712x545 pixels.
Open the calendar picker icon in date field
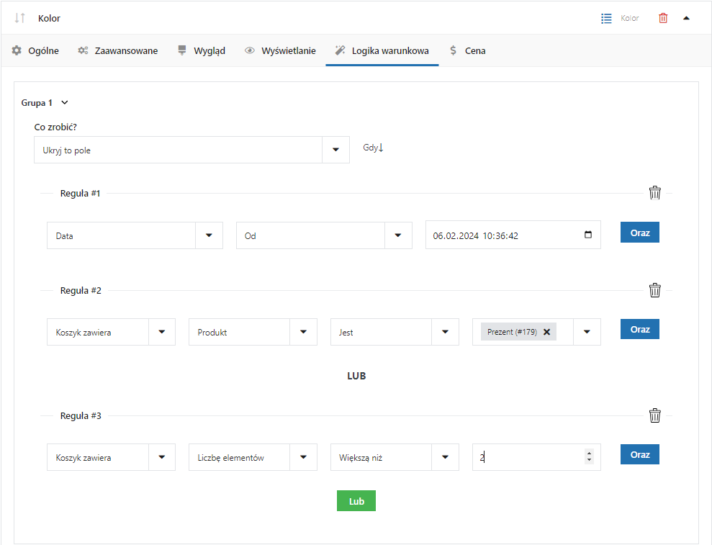(x=588, y=235)
